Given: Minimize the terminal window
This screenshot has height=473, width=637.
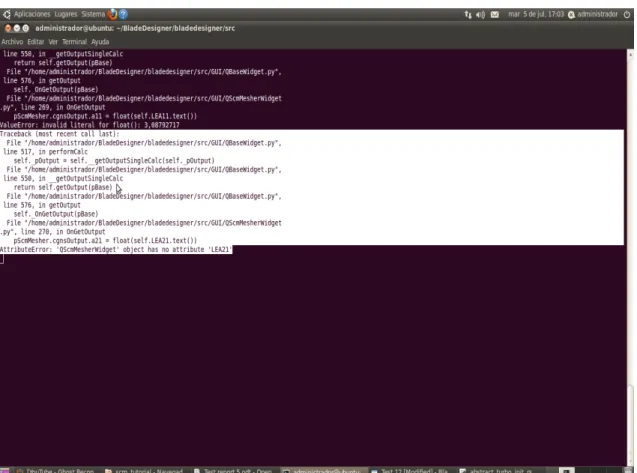Looking at the screenshot, I should [x=17, y=28].
